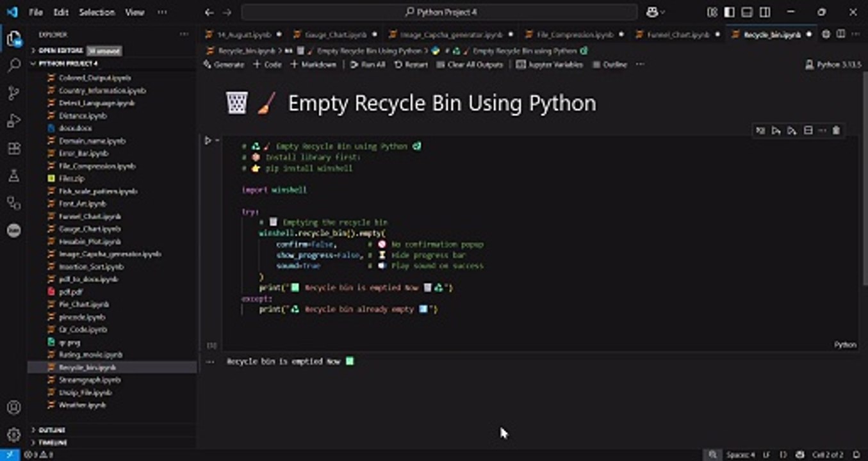Open the Accounts icon in activity bar

(x=13, y=407)
